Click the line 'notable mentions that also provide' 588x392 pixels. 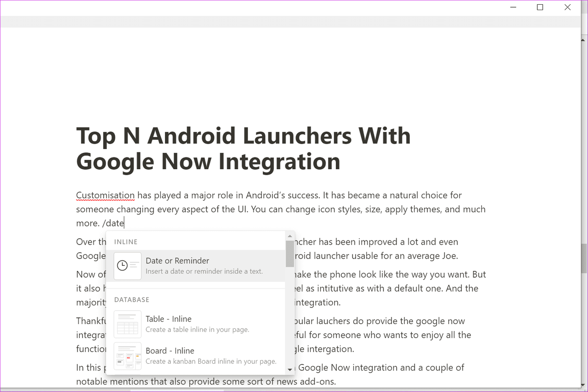206,381
